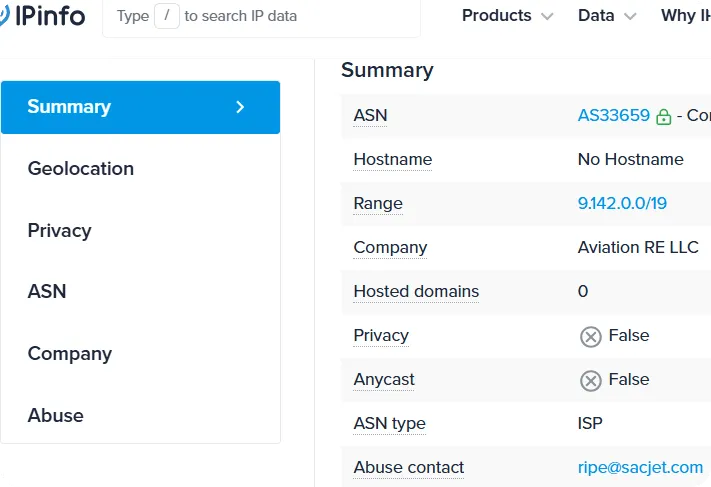Select the Summary sidebar tab
Screen dimensions: 711x487
pyautogui.click(x=141, y=107)
